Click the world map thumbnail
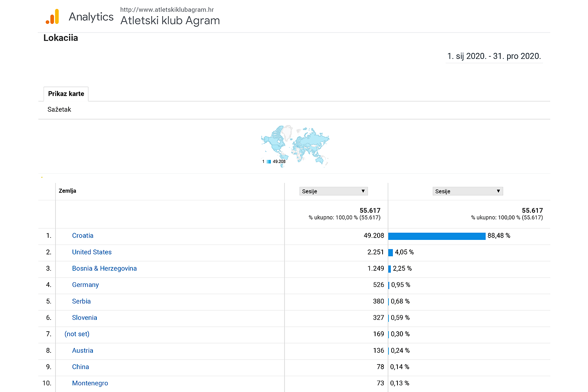The image size is (588, 392). (295, 145)
